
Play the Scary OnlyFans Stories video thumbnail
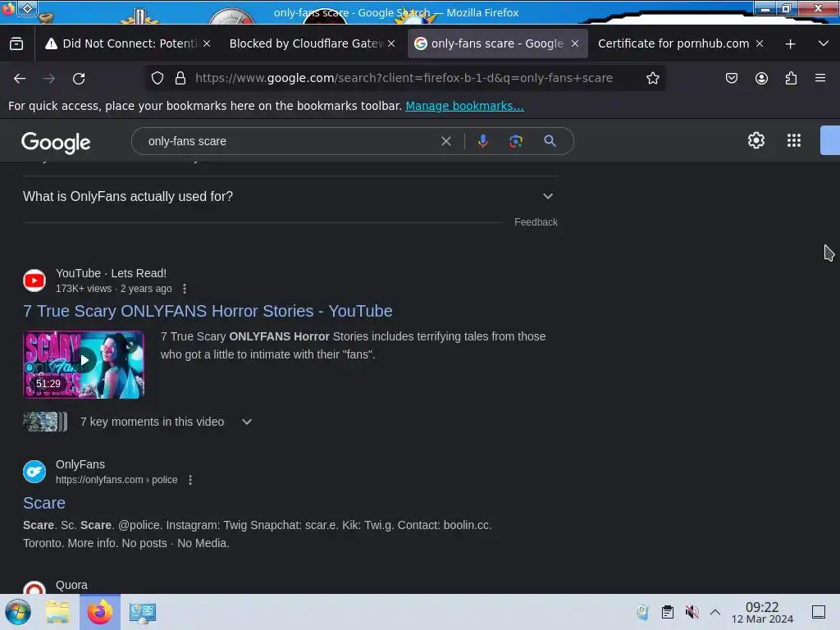point(84,364)
